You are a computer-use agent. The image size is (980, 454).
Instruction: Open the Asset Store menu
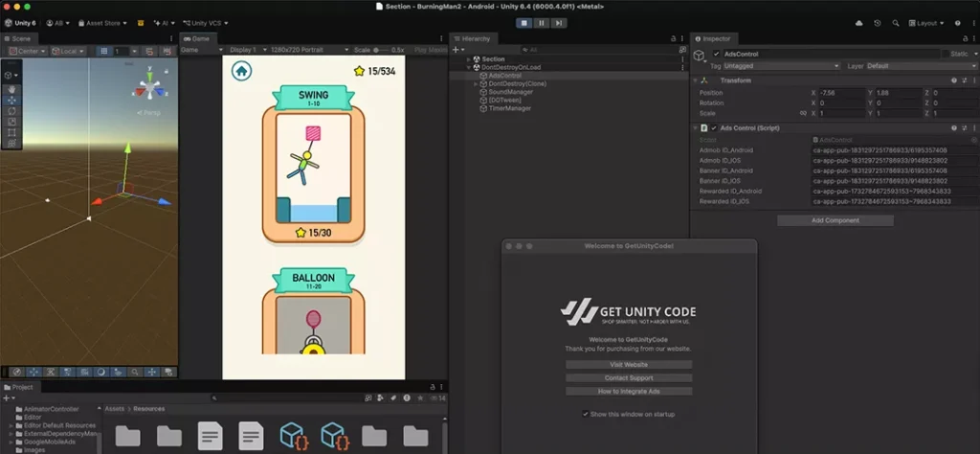point(102,23)
